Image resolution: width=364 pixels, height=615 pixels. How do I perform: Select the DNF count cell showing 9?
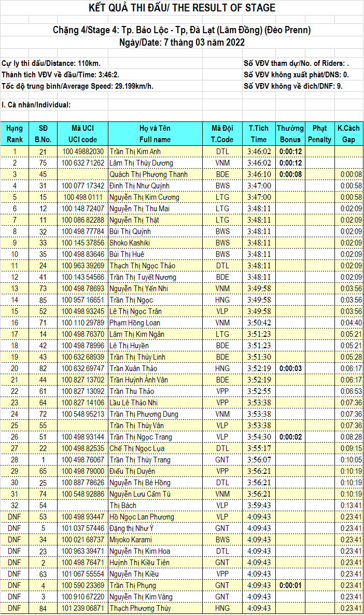pos(292,86)
